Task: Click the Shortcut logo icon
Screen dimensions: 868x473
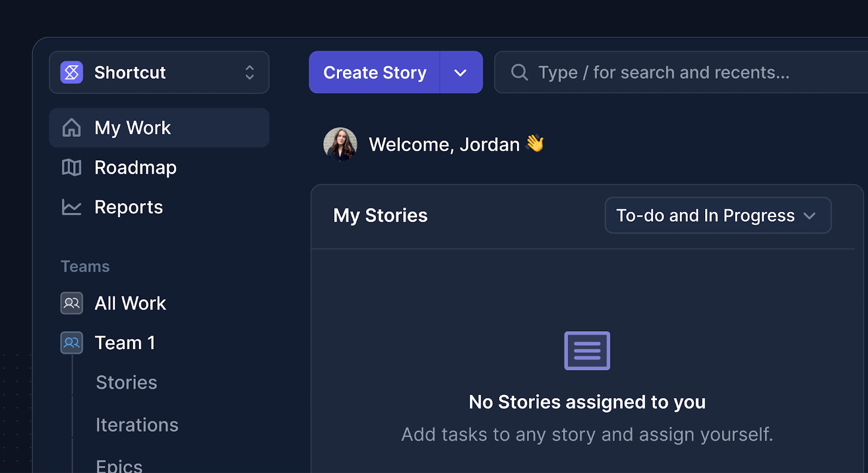Action: coord(72,72)
